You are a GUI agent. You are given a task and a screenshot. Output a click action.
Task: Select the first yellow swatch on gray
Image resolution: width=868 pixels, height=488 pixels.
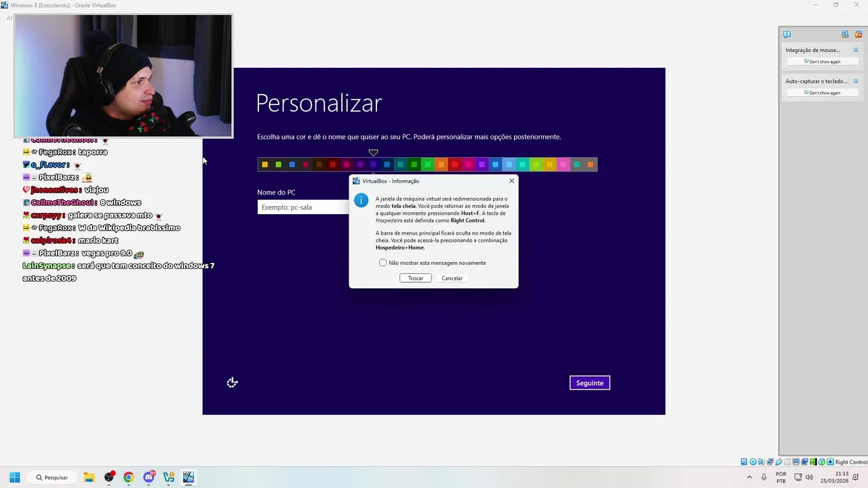tap(265, 164)
